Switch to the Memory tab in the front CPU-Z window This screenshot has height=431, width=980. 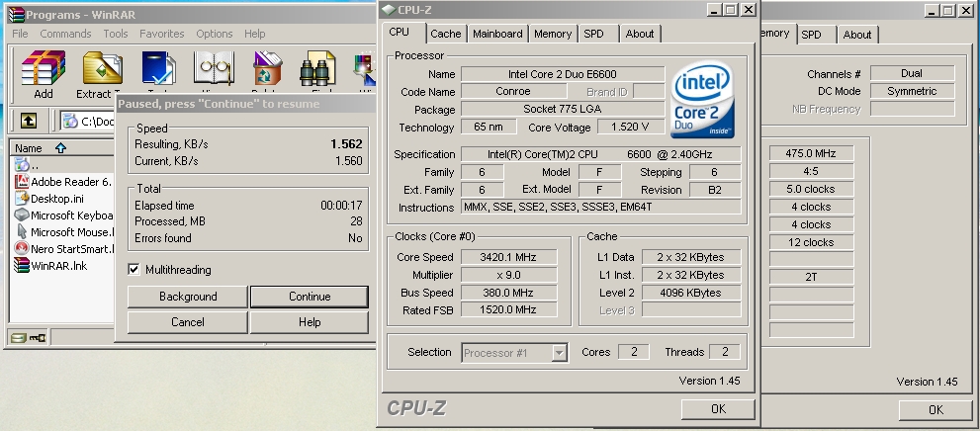553,34
